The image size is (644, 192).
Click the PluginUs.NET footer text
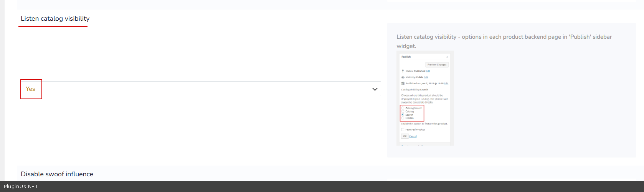click(21, 187)
